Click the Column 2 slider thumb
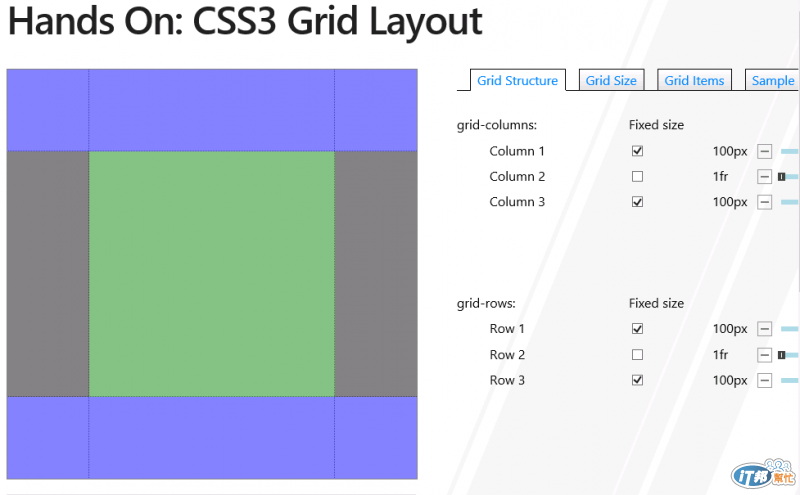The image size is (800, 495). pos(781,177)
